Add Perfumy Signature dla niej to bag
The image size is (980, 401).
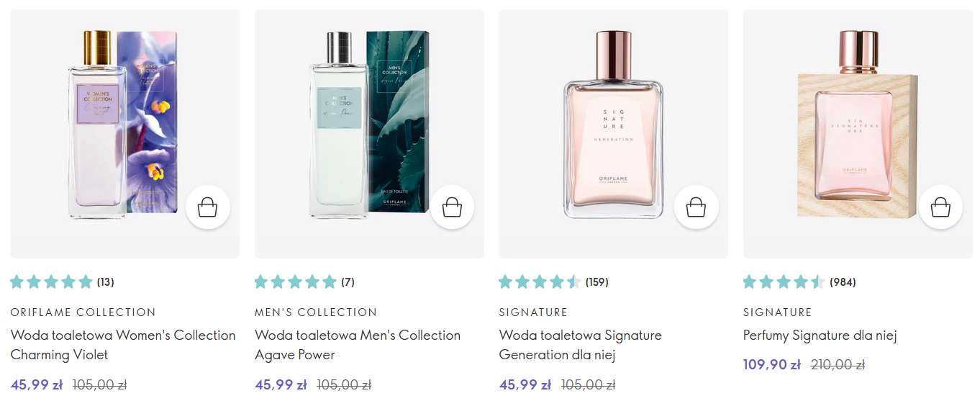tap(940, 208)
